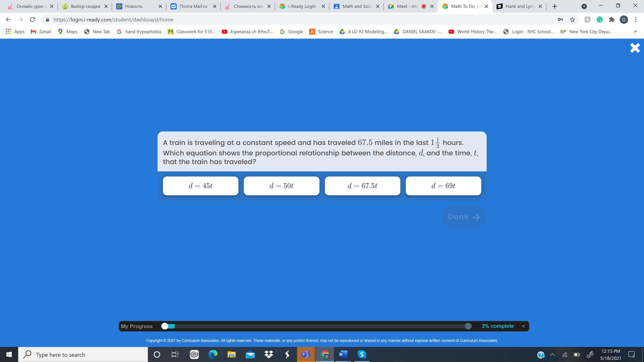The height and width of the screenshot is (362, 644).
Task: Open Microsoft Teams from taskbar
Action: (306, 354)
